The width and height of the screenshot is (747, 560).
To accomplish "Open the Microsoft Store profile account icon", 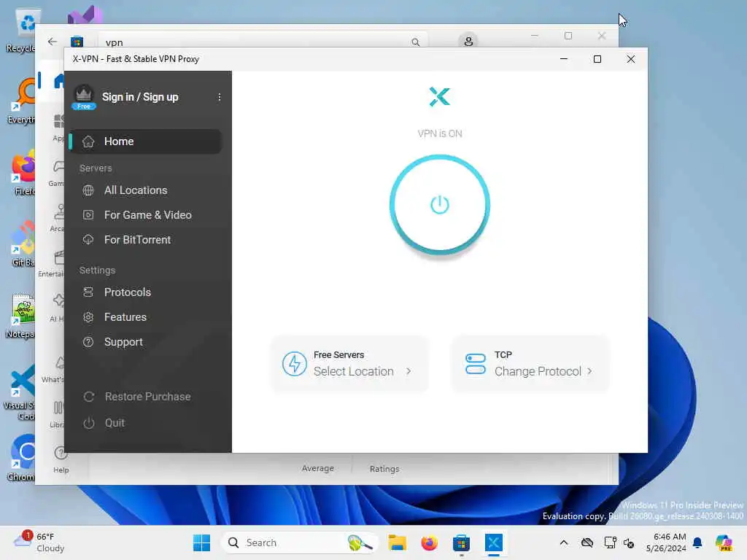I will pyautogui.click(x=468, y=42).
